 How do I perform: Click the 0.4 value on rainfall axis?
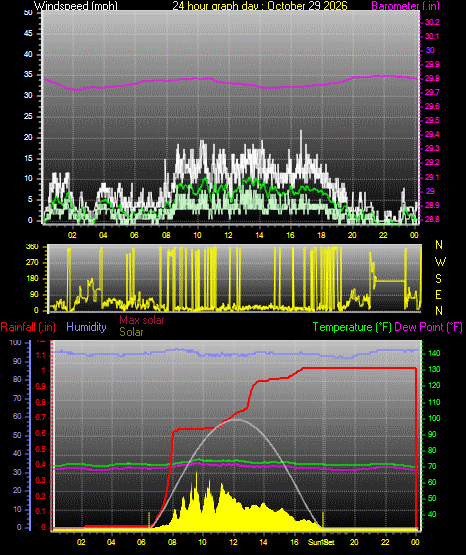41,465
